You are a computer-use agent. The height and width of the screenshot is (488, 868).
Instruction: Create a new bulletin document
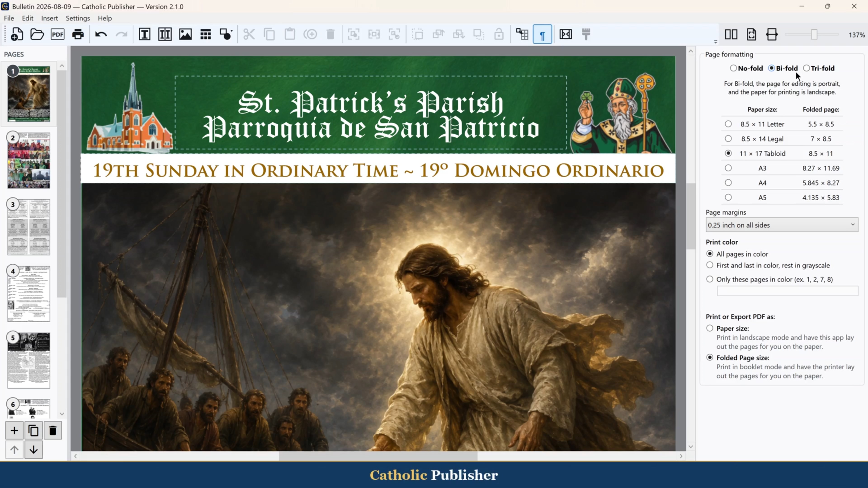(x=17, y=34)
